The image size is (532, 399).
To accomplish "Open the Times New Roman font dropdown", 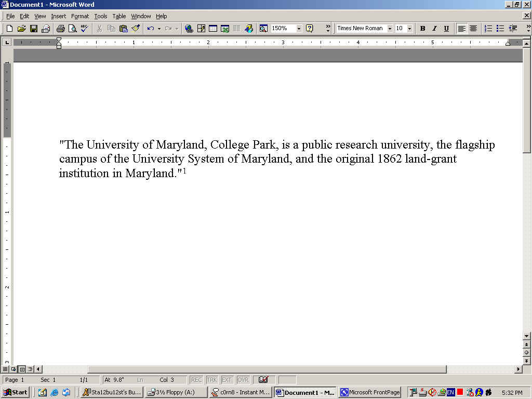I will [390, 29].
